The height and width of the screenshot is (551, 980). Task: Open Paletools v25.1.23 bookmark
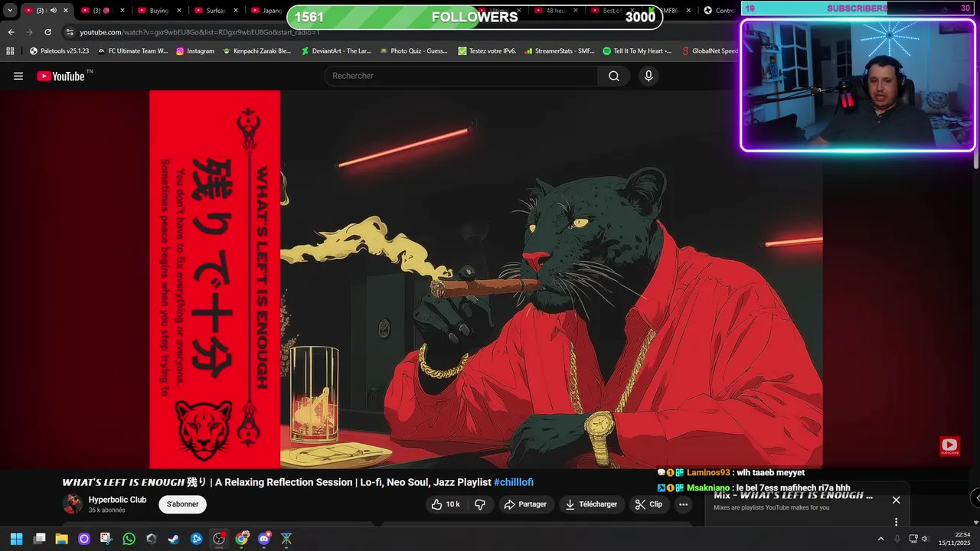tap(59, 51)
